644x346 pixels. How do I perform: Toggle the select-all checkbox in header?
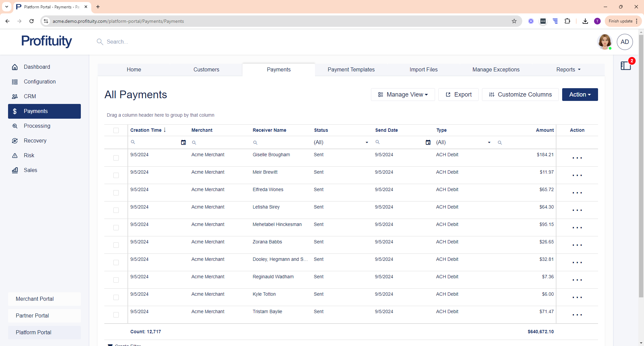pyautogui.click(x=116, y=130)
